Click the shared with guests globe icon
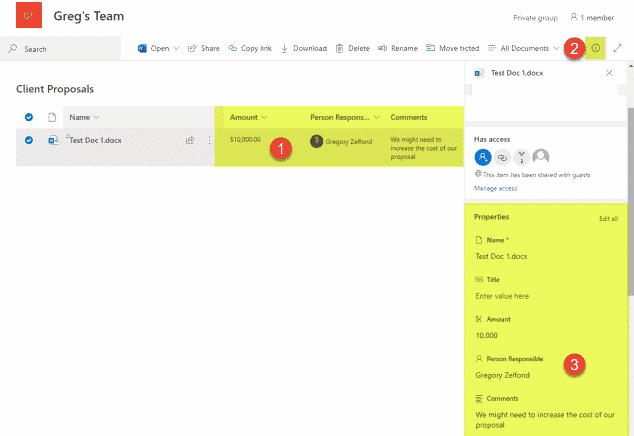The image size is (634, 436). [x=478, y=174]
